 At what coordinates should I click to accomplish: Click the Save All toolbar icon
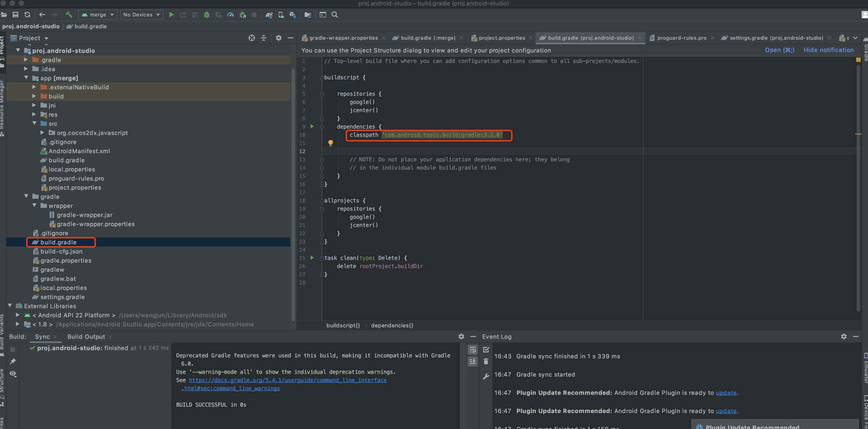(15, 15)
